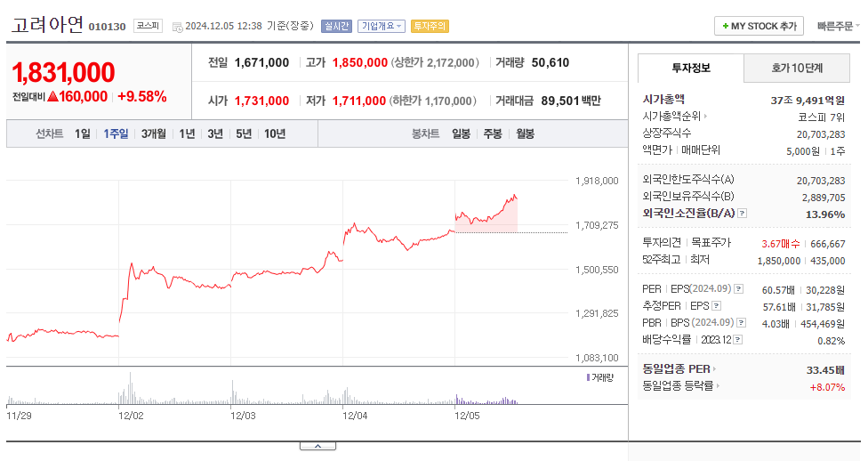The width and height of the screenshot is (868, 461).
Task: Click 상장주식수 value 20,703,283
Action: point(821,134)
